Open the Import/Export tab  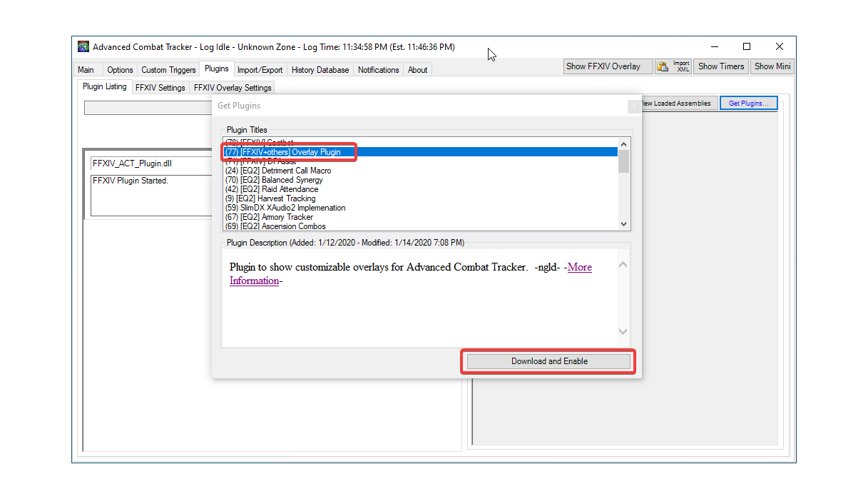point(260,70)
